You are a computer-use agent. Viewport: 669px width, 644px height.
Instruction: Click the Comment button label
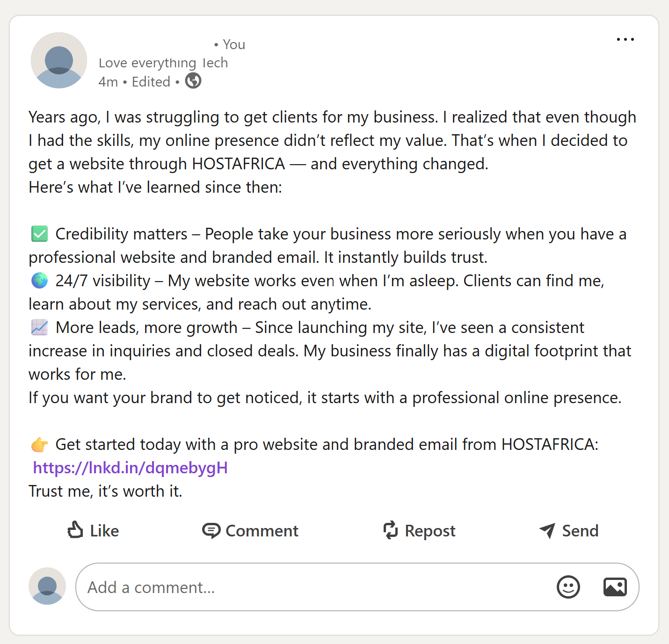(262, 531)
